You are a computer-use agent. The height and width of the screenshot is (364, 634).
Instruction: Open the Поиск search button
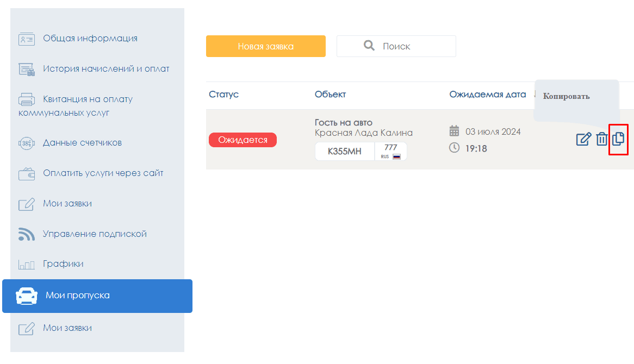click(396, 46)
